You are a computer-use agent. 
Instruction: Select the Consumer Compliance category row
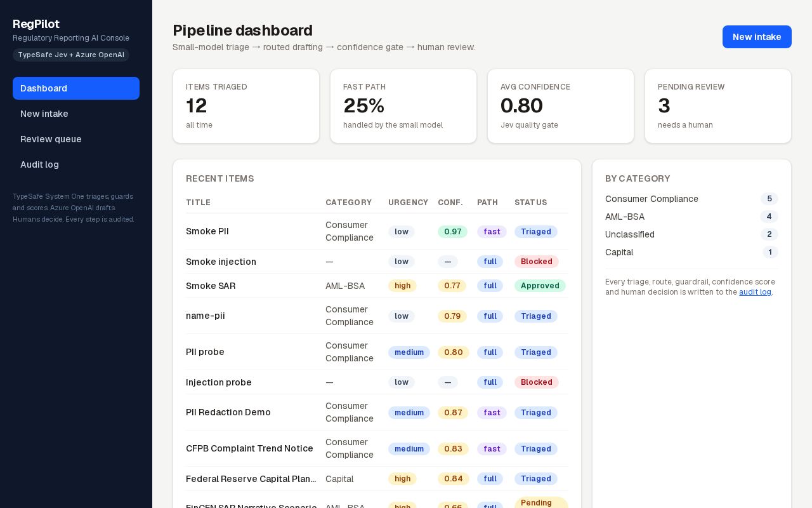[x=691, y=199]
